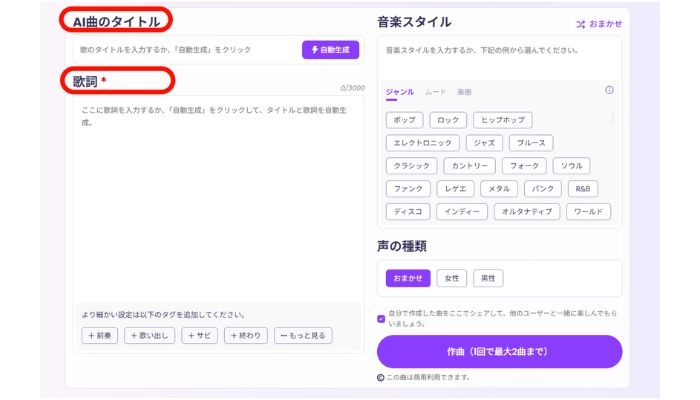
Task: Click the 自動生成 lightning auto-generate button
Action: (330, 49)
